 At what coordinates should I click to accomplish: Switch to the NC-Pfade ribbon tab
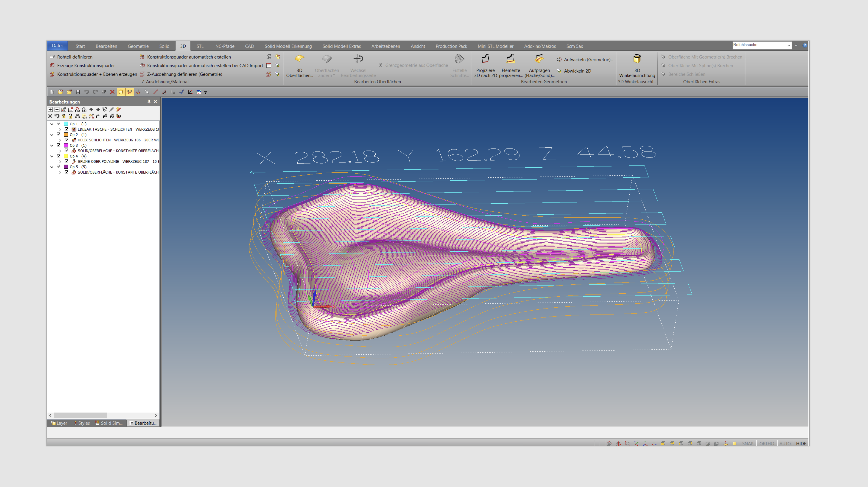(224, 46)
